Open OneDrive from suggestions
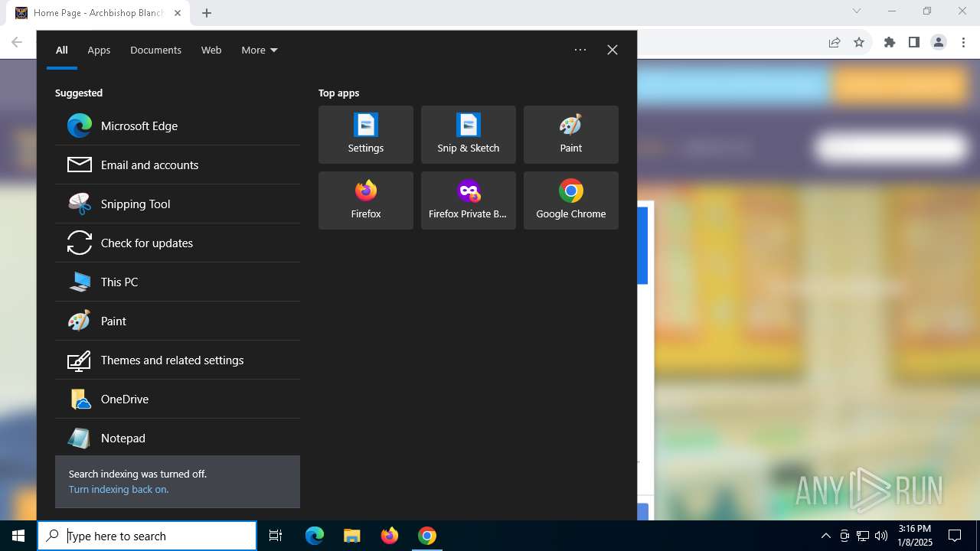Viewport: 980px width, 551px height. click(178, 399)
